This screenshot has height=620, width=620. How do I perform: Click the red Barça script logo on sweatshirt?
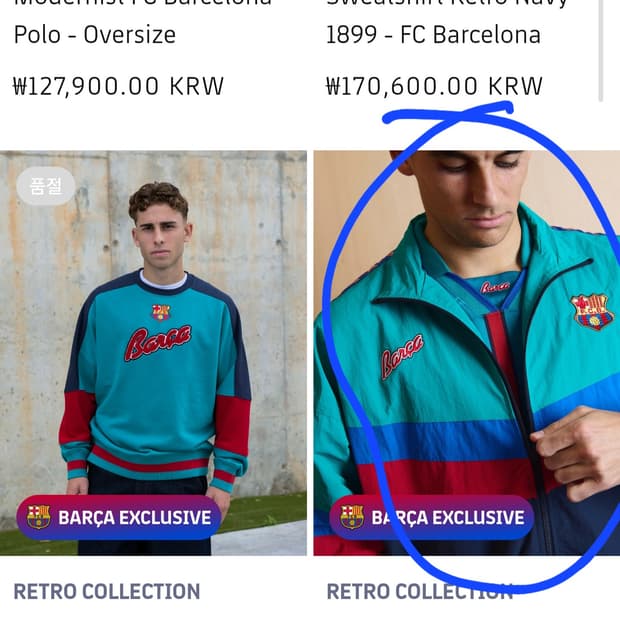(x=157, y=342)
